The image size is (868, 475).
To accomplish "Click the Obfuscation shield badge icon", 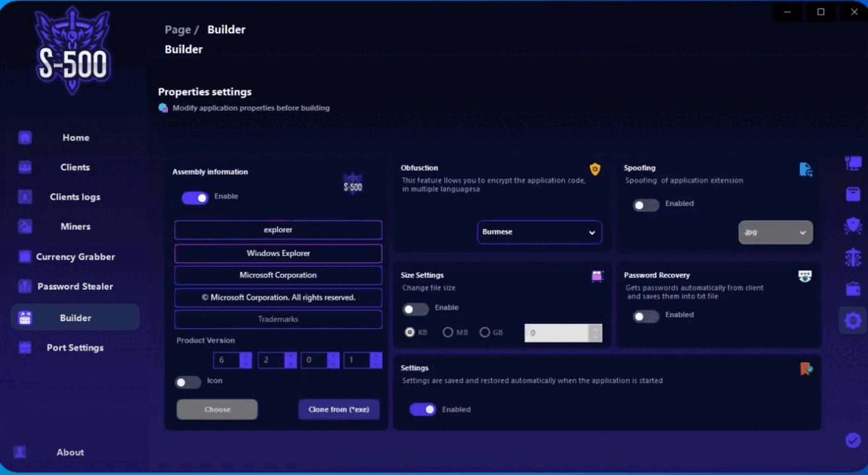I will 595,169.
